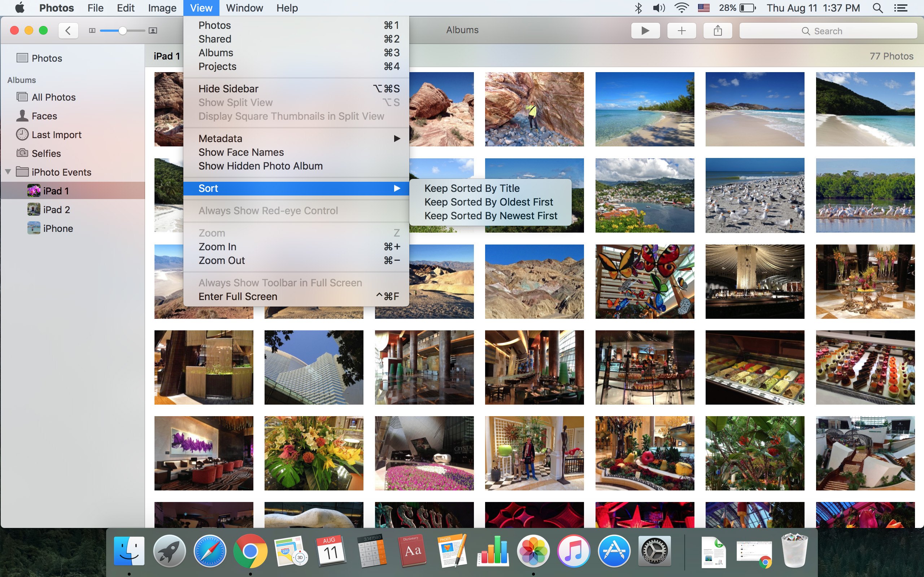Click the slideshow play button

645,31
